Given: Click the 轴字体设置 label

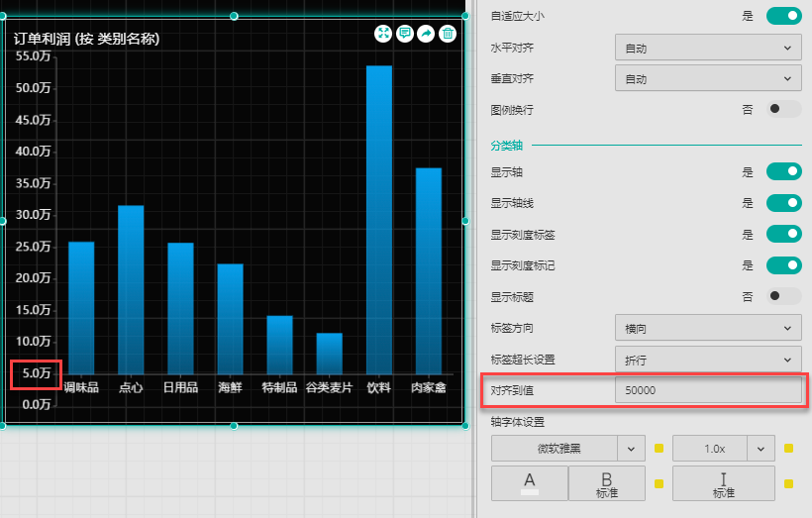Looking at the screenshot, I should [x=517, y=422].
